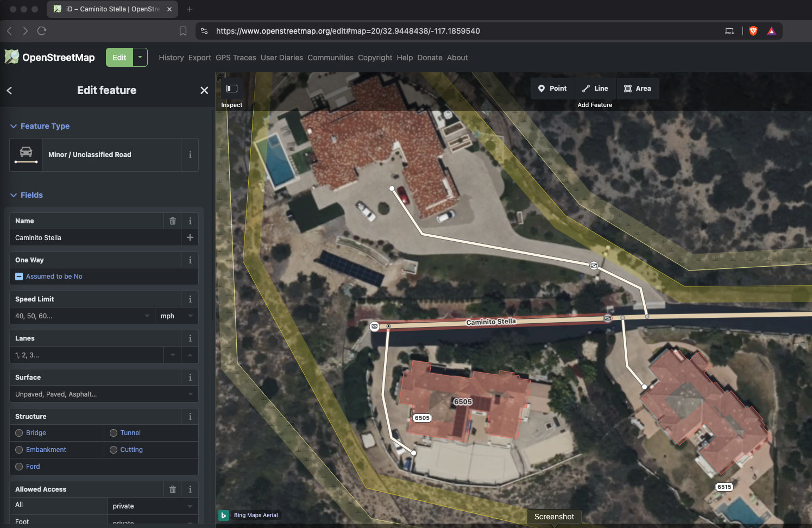
Task: Click the Caminito Stella road label on map
Action: click(491, 322)
